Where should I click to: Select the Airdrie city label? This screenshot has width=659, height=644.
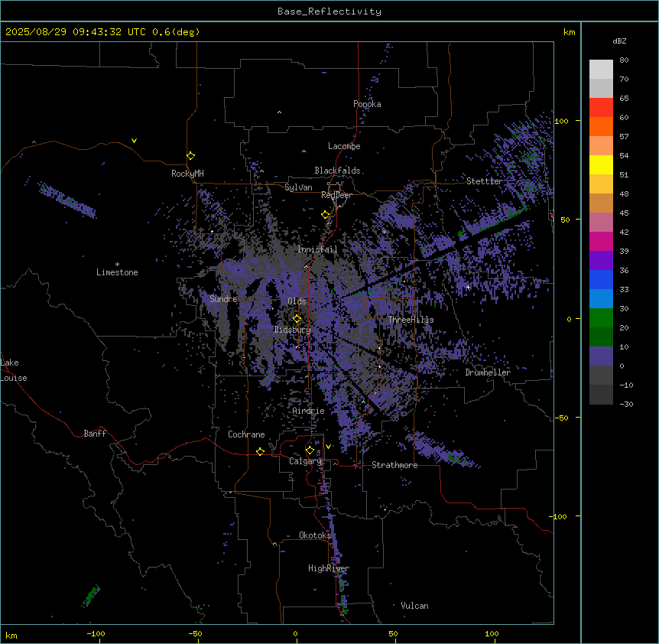pos(308,411)
